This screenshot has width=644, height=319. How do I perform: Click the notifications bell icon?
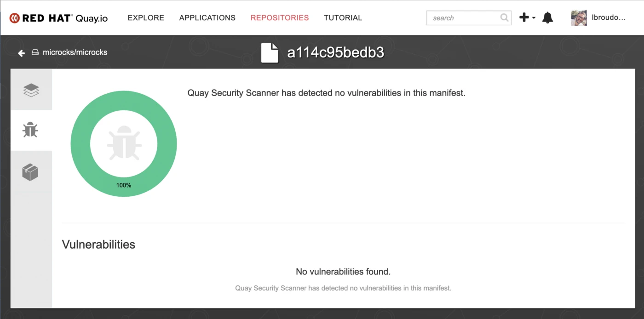pyautogui.click(x=547, y=18)
